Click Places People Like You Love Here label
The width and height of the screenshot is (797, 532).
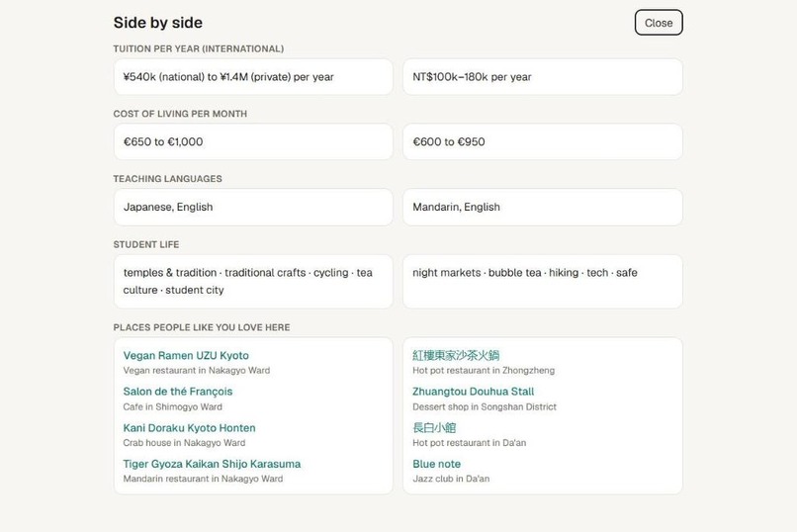pyautogui.click(x=202, y=327)
